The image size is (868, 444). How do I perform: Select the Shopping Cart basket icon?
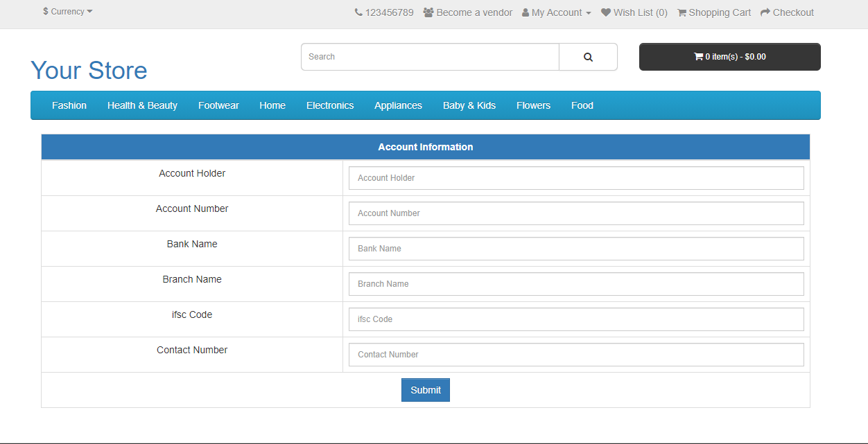coord(682,12)
